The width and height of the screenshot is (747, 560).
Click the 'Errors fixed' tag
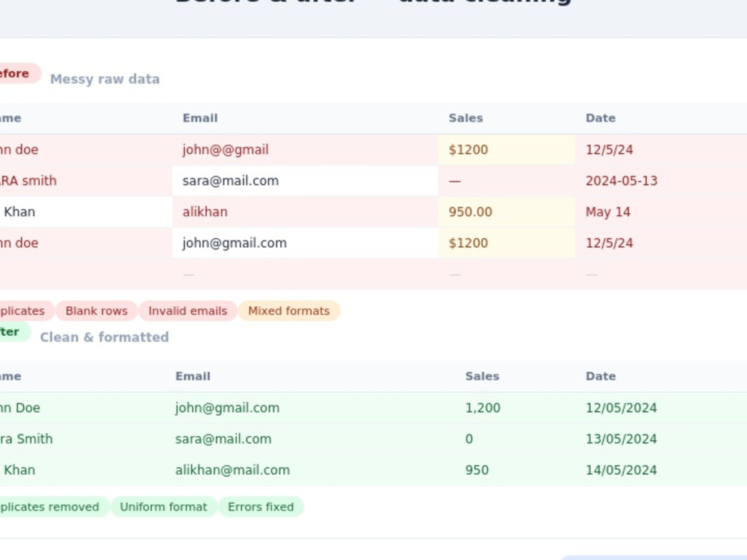coord(261,507)
